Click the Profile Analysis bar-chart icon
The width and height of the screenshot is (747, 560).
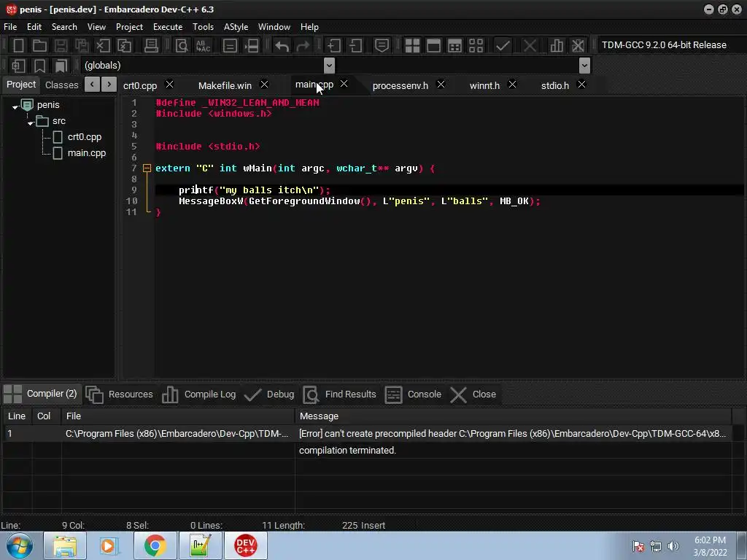coord(557,46)
